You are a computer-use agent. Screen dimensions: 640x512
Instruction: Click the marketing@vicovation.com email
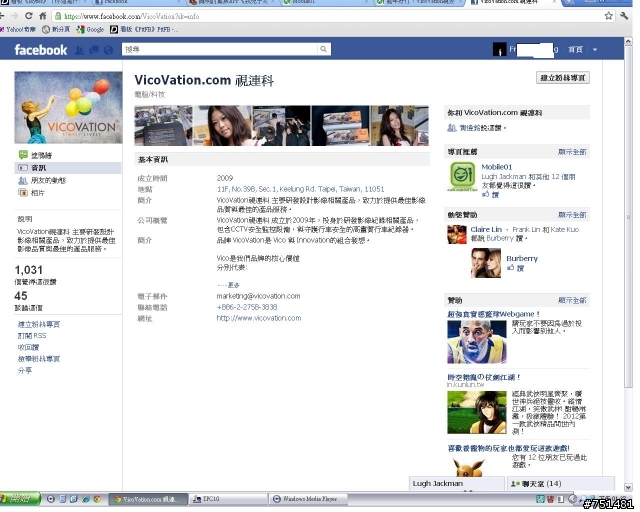click(x=258, y=296)
